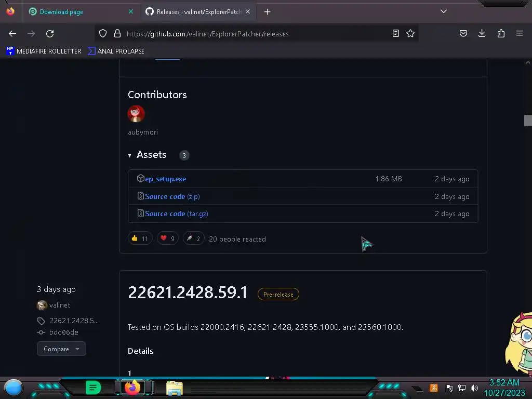Open MEDIAFIRE ROULETTER bookmark

pyautogui.click(x=44, y=51)
